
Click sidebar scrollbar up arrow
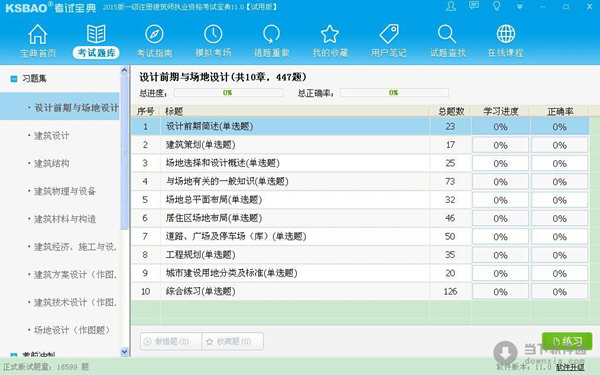124,70
